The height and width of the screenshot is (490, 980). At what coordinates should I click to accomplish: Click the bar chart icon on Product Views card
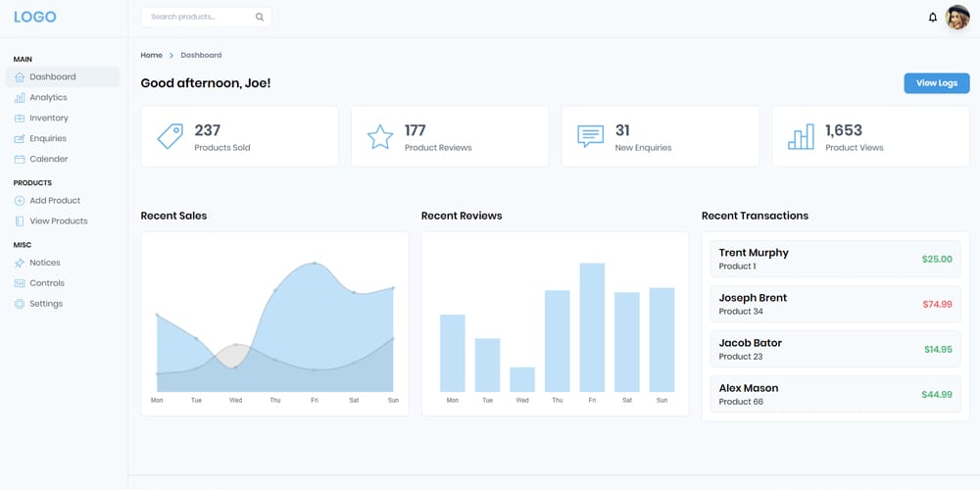[x=801, y=136]
